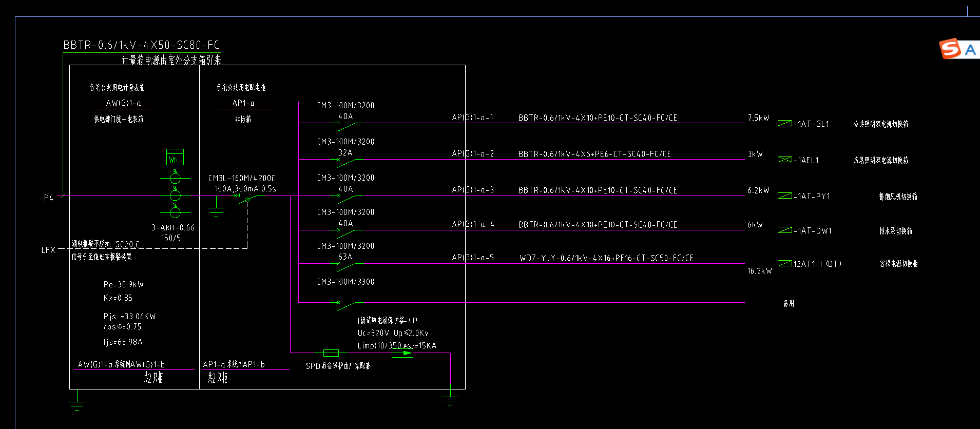Click the CM3-100M/3300 spare breaker label
The image size is (980, 429).
(x=345, y=282)
